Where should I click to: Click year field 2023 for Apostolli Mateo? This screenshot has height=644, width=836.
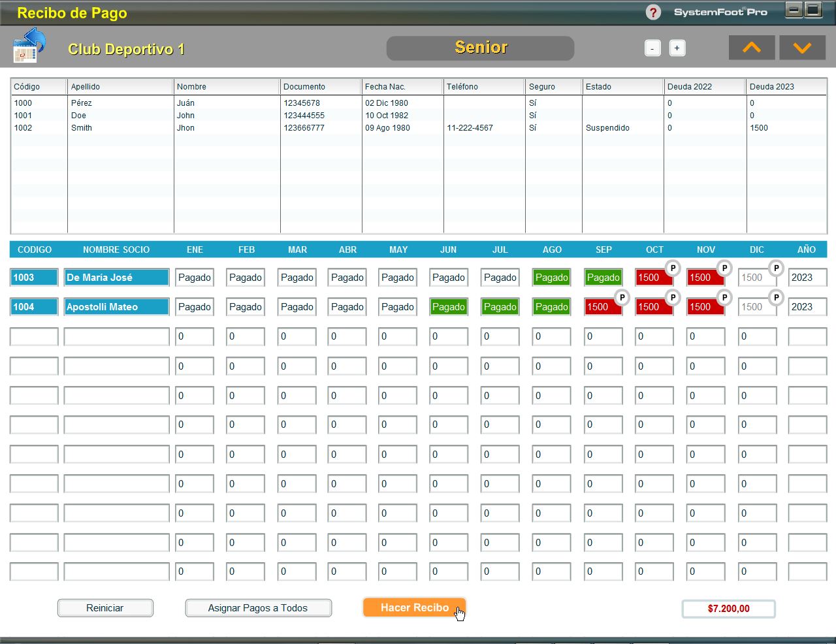pyautogui.click(x=807, y=307)
